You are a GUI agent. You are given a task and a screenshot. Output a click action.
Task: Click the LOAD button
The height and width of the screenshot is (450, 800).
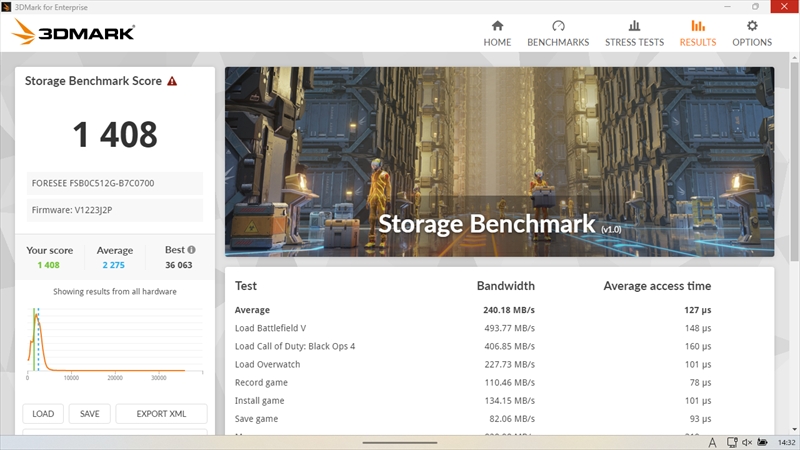43,414
